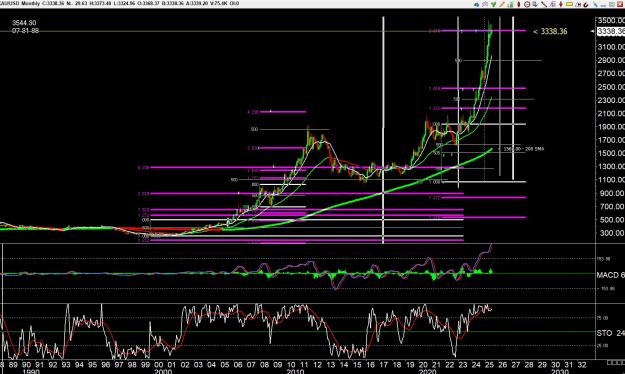Click the gray slanted pen toolbar icon
Image resolution: width=625 pixels, height=374 pixels.
coord(595,4)
